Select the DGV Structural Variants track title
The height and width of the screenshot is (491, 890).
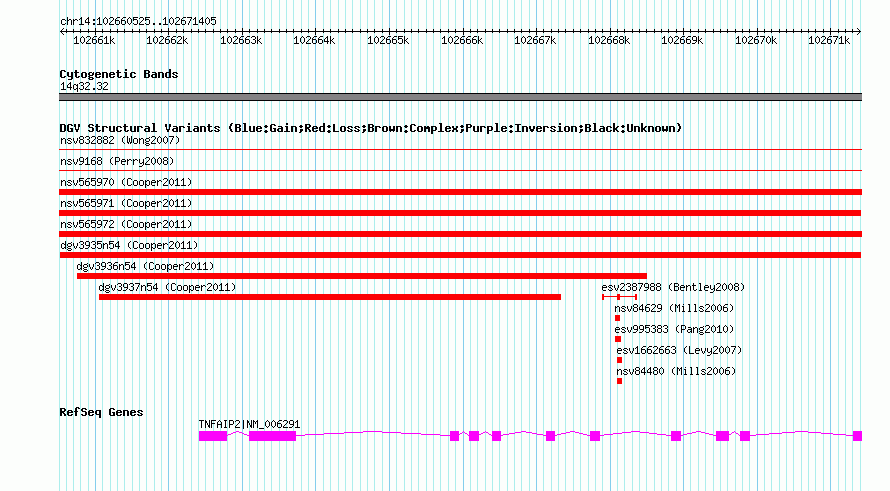[371, 128]
